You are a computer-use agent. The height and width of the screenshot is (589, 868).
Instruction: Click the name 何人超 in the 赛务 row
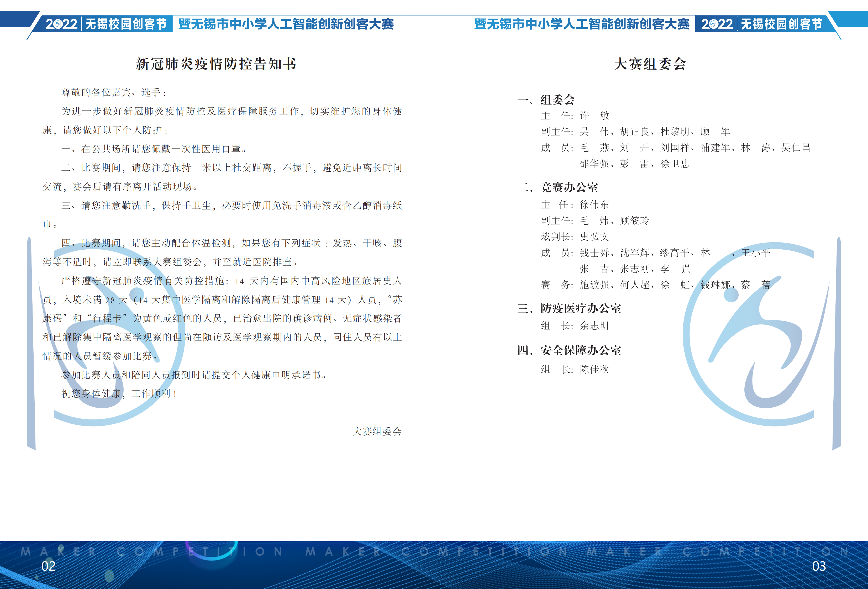635,285
